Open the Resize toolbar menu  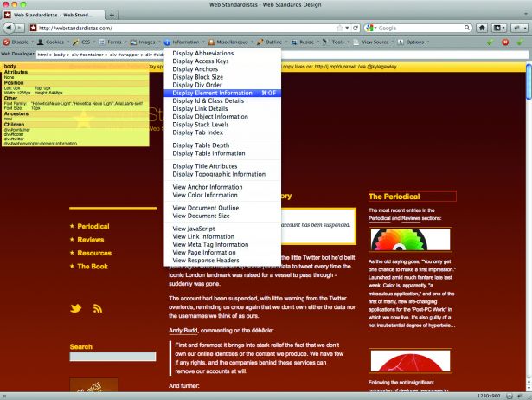coord(305,42)
